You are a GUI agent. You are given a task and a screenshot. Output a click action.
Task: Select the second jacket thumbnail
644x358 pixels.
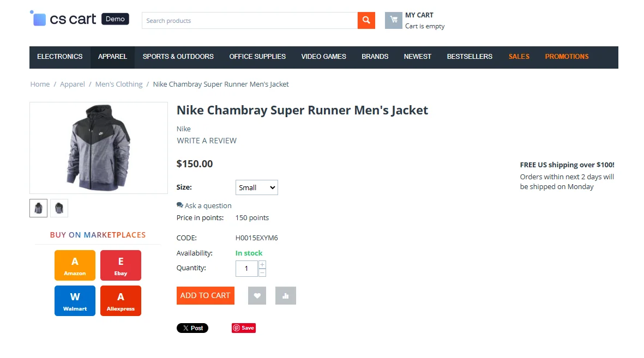(x=59, y=208)
